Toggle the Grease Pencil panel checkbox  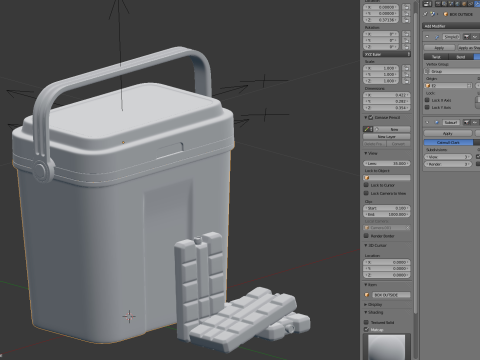coord(371,118)
